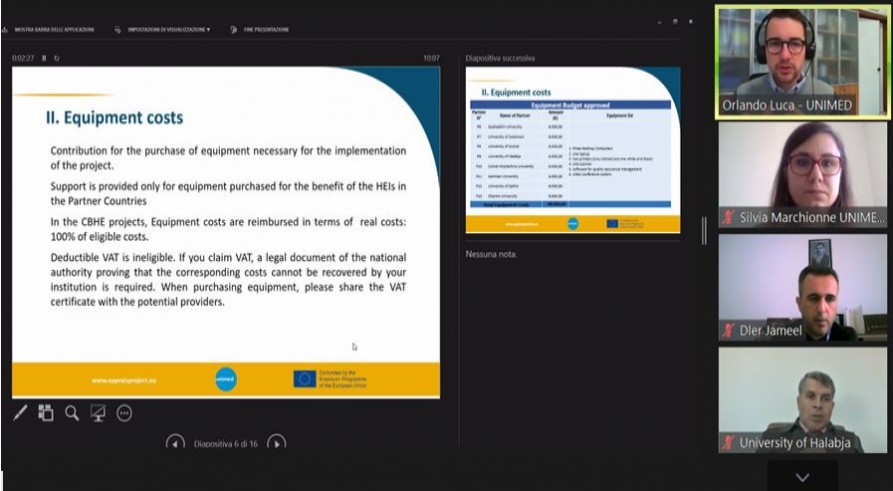Screen dimensions: 893x491
Task: Expand more participants with down chevron
Action: point(802,477)
